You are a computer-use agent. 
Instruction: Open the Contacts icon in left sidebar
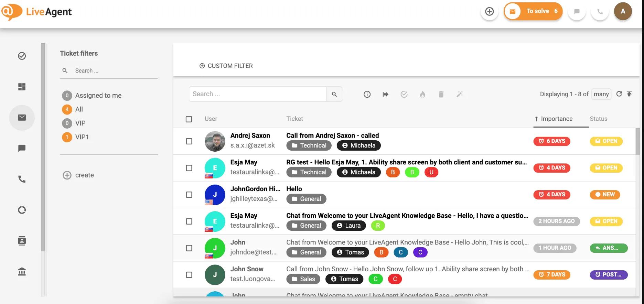[x=22, y=241]
